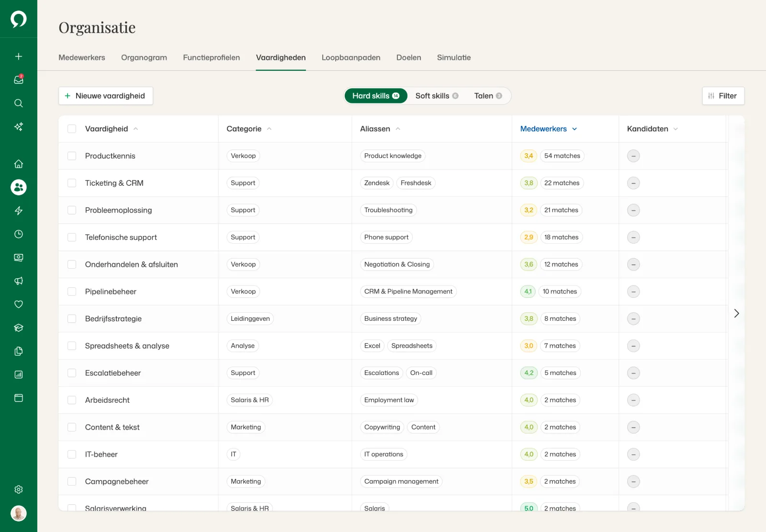Click the 54 matches chip for Productkennis
Image resolution: width=766 pixels, height=532 pixels.
click(562, 156)
